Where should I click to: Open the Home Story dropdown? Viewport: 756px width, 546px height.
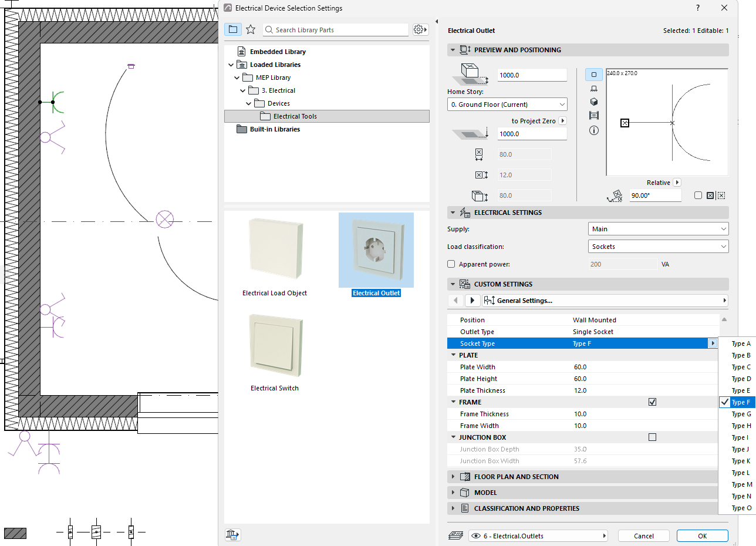pos(507,105)
